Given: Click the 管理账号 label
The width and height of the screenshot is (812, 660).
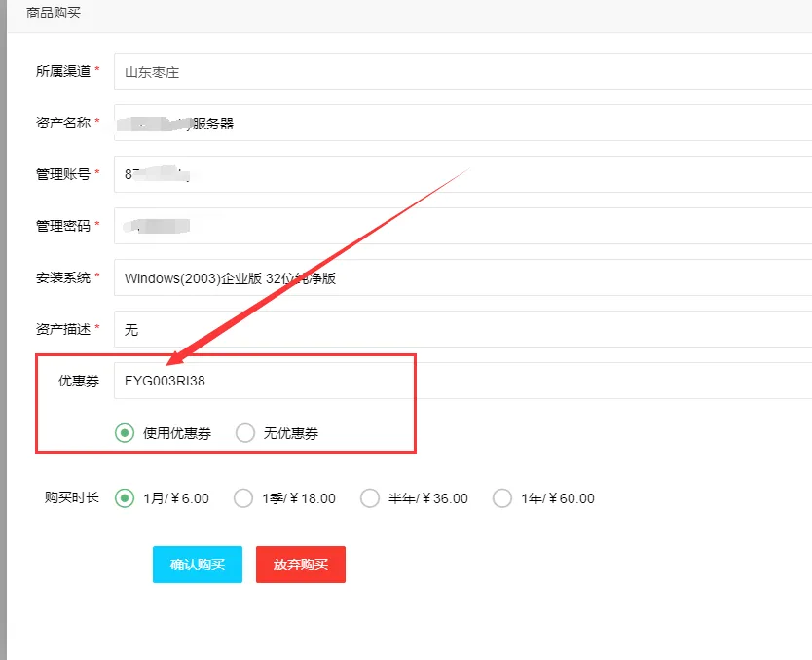Looking at the screenshot, I should [x=63, y=174].
